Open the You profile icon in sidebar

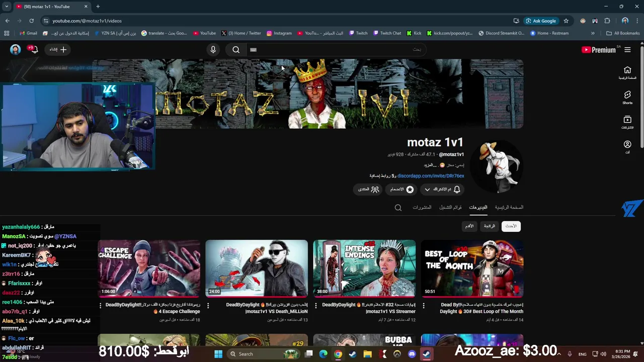[627, 147]
